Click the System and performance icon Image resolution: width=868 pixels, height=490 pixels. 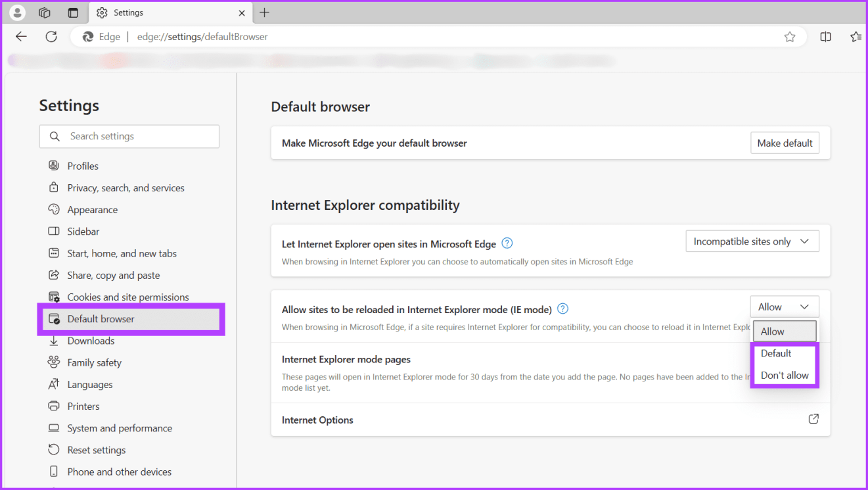pos(55,428)
